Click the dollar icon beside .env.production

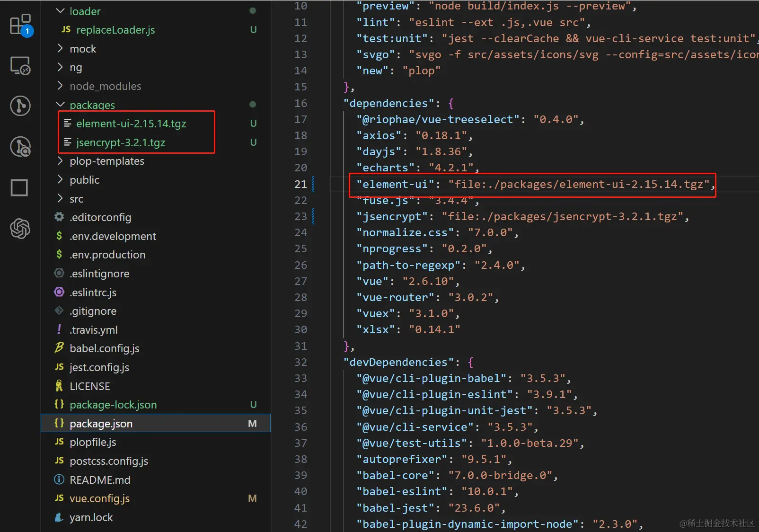coord(59,254)
